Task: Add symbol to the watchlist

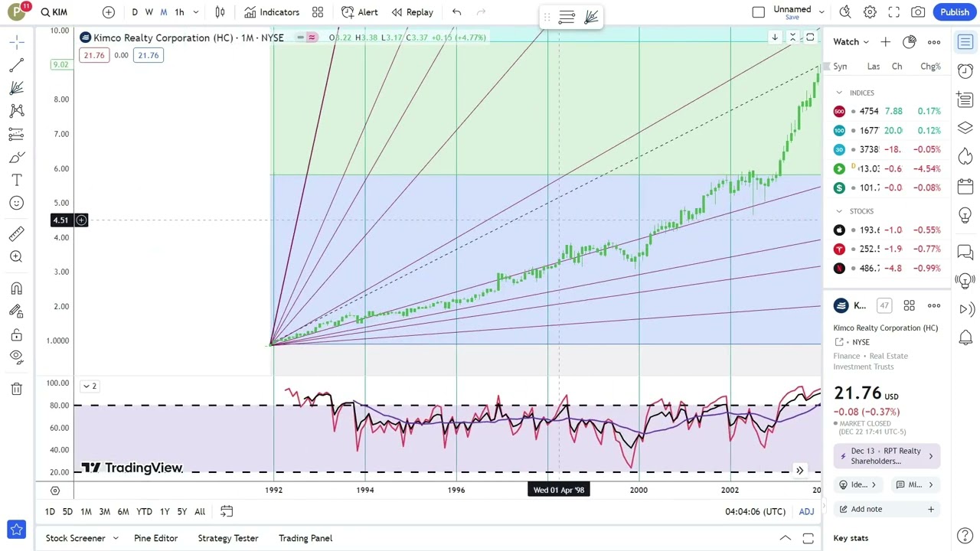Action: [x=885, y=42]
